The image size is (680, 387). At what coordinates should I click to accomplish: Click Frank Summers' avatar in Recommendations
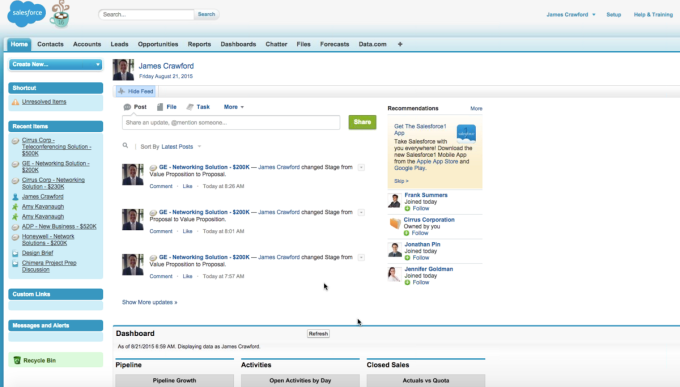(x=394, y=201)
